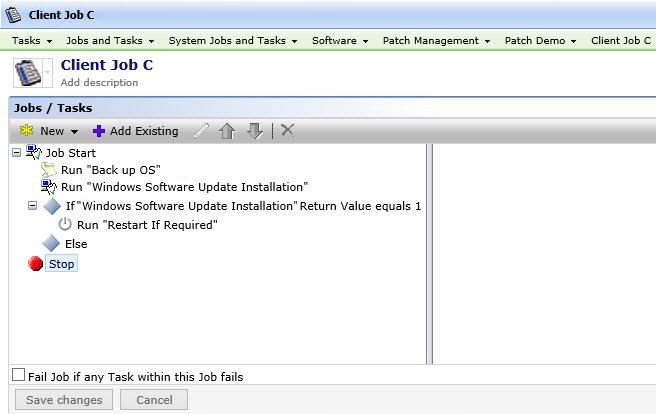Click the blue diamond If condition icon

pos(52,206)
